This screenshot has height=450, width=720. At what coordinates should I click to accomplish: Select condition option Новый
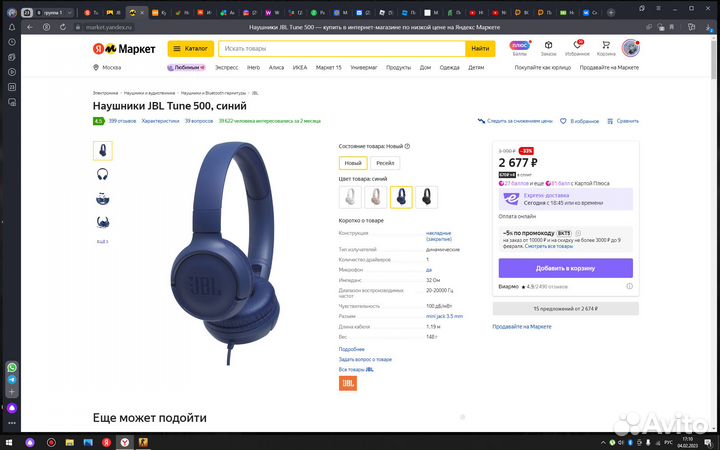point(353,163)
